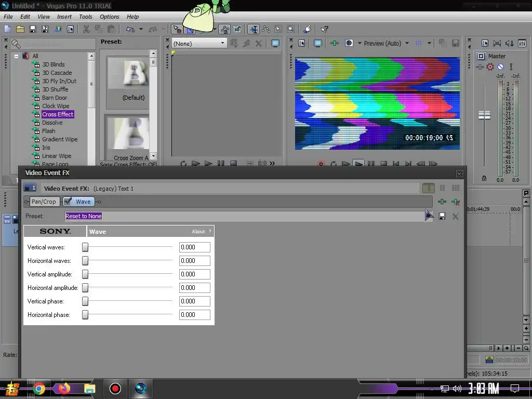
Task: Click the Undo arrow icon
Action: [130, 29]
